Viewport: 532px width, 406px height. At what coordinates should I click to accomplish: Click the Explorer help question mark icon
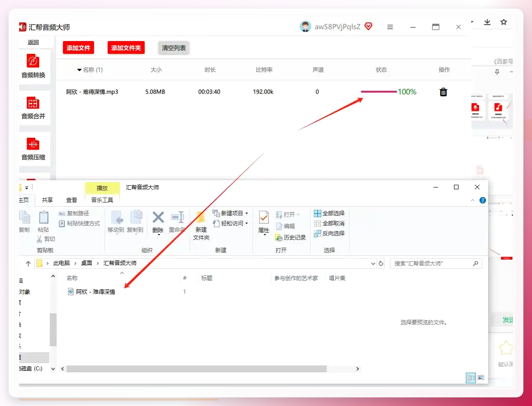(x=482, y=200)
